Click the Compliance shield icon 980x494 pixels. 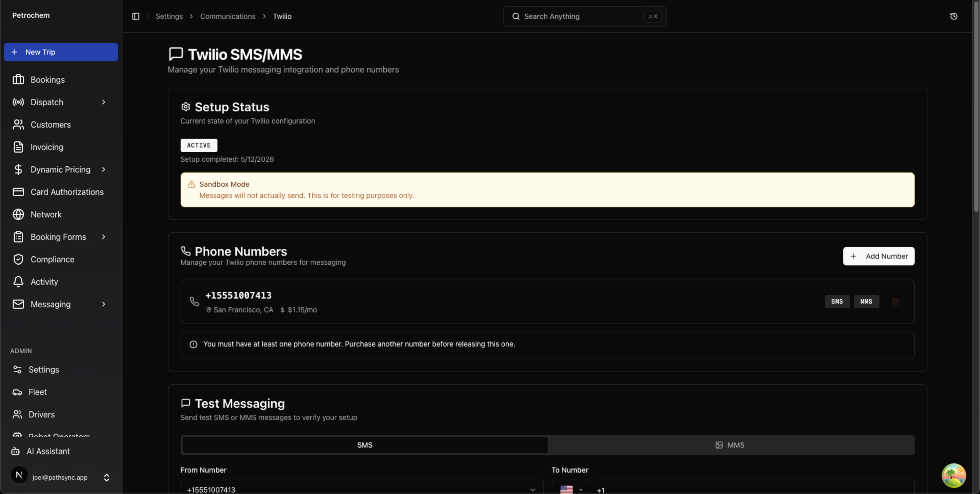tap(18, 259)
